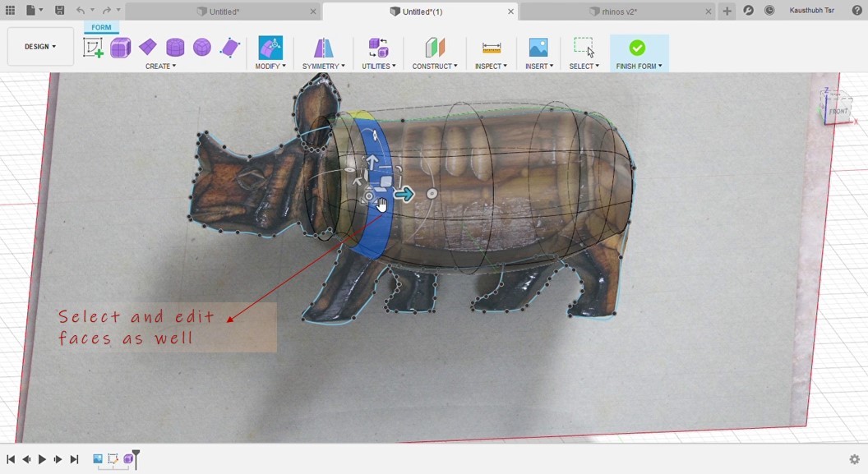Image resolution: width=868 pixels, height=474 pixels.
Task: Click the Symmetry mirror icon
Action: 323,48
